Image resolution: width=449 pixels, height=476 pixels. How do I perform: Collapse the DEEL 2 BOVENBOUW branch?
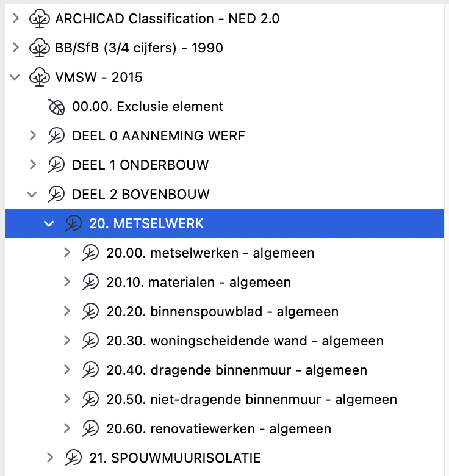click(x=33, y=195)
